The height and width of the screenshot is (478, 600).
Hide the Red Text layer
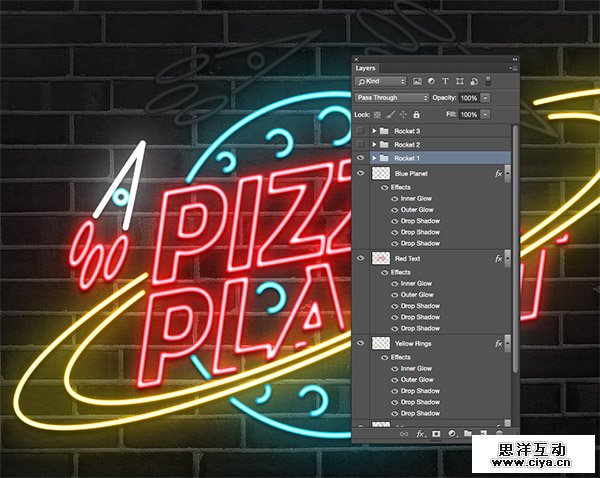point(361,258)
